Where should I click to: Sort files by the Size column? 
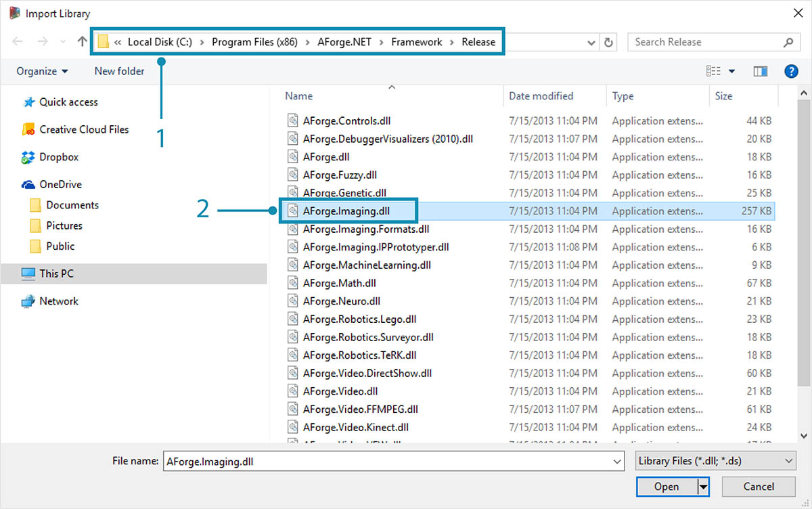click(x=724, y=96)
